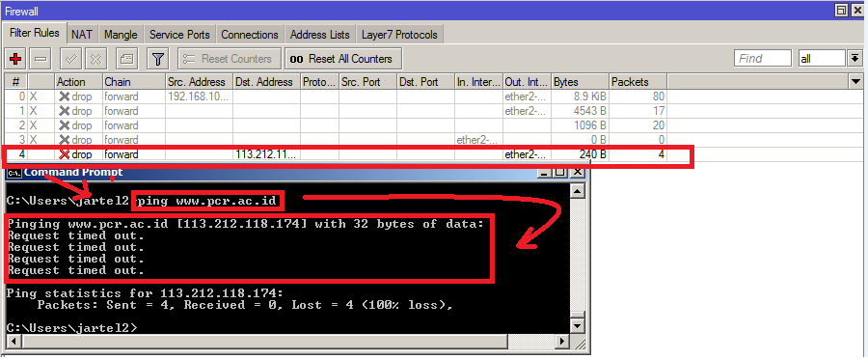Click packets value 80
868x359 pixels.
(658, 97)
